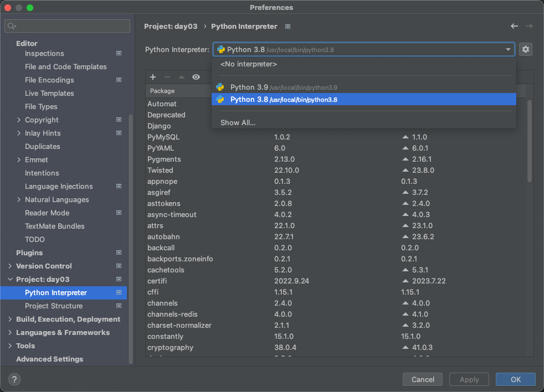This screenshot has height=392, width=544.
Task: Click the upgrade triangle icon in package toolbar
Action: click(182, 77)
